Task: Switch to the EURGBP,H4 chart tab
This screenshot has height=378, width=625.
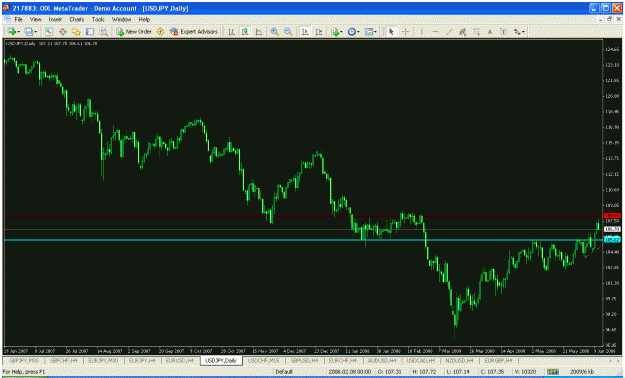Action: 498,360
